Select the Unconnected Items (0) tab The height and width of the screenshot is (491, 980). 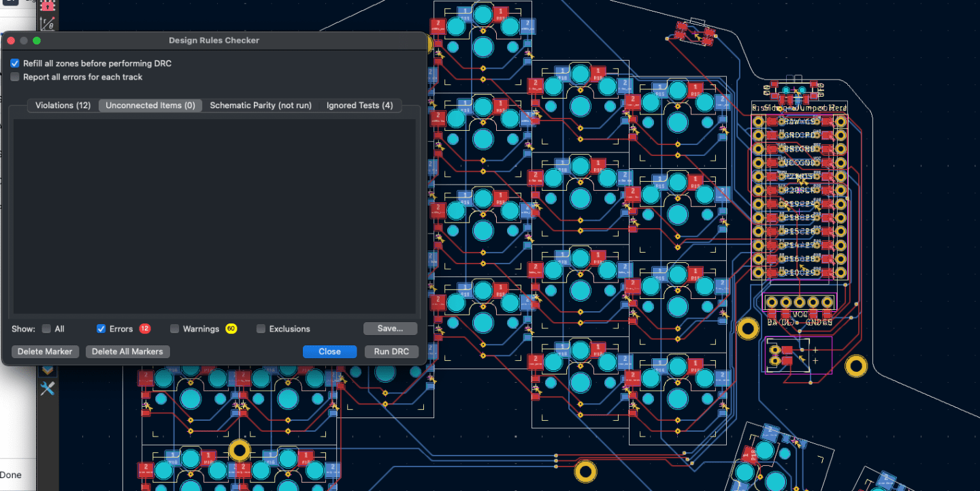click(150, 106)
